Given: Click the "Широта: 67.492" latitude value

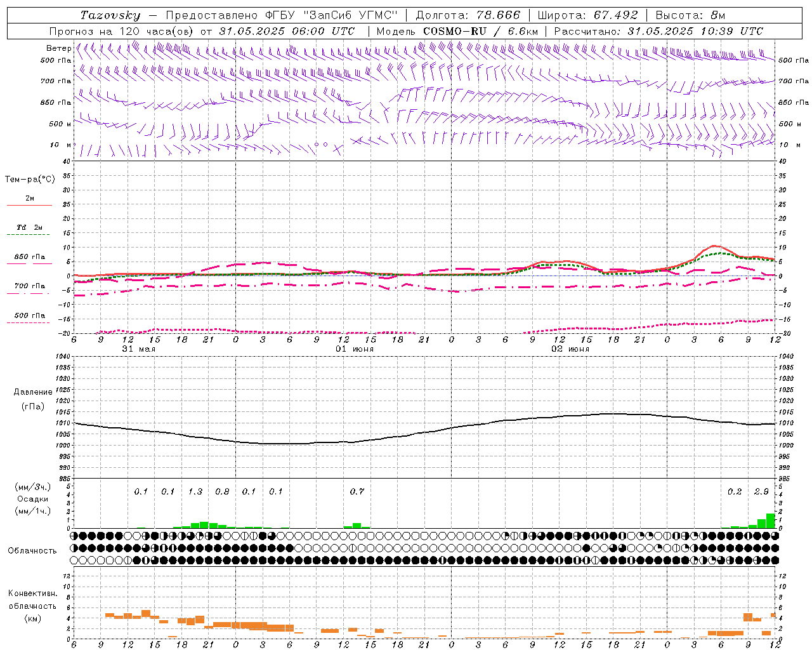Looking at the screenshot, I should coord(587,15).
